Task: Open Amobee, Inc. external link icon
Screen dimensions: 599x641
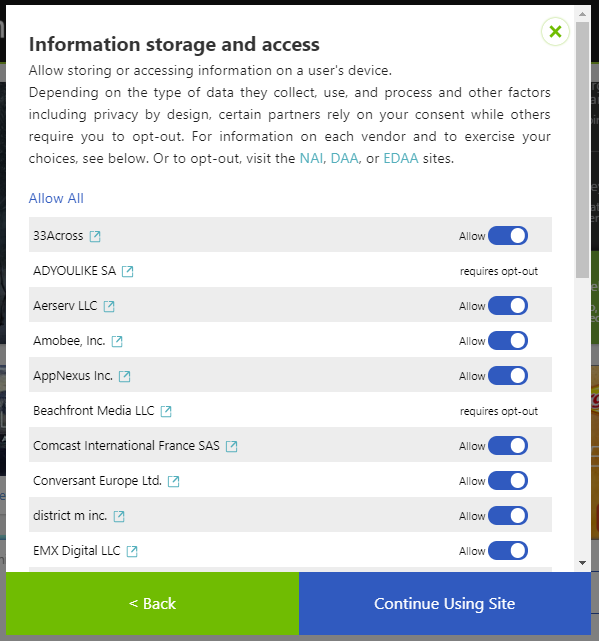Action: [x=117, y=341]
